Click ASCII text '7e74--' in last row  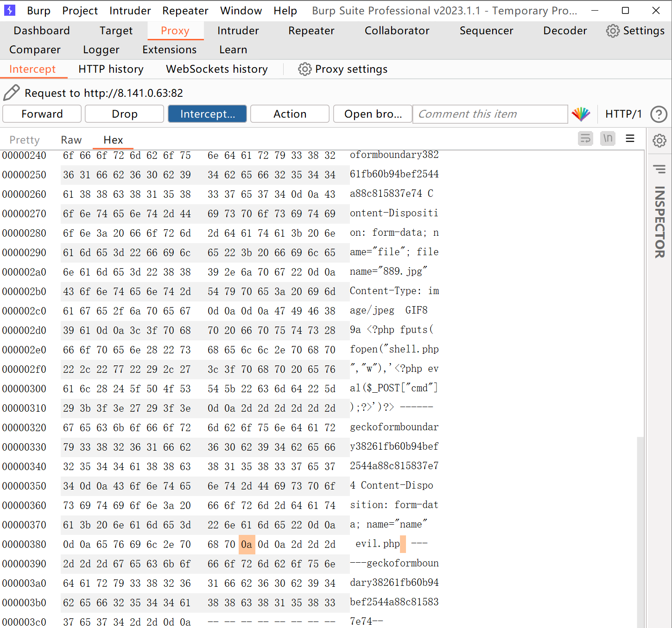(366, 621)
